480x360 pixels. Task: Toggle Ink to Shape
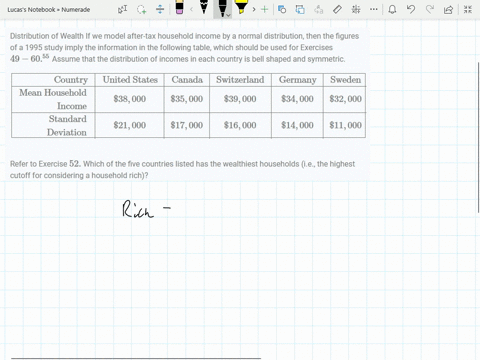click(x=300, y=9)
